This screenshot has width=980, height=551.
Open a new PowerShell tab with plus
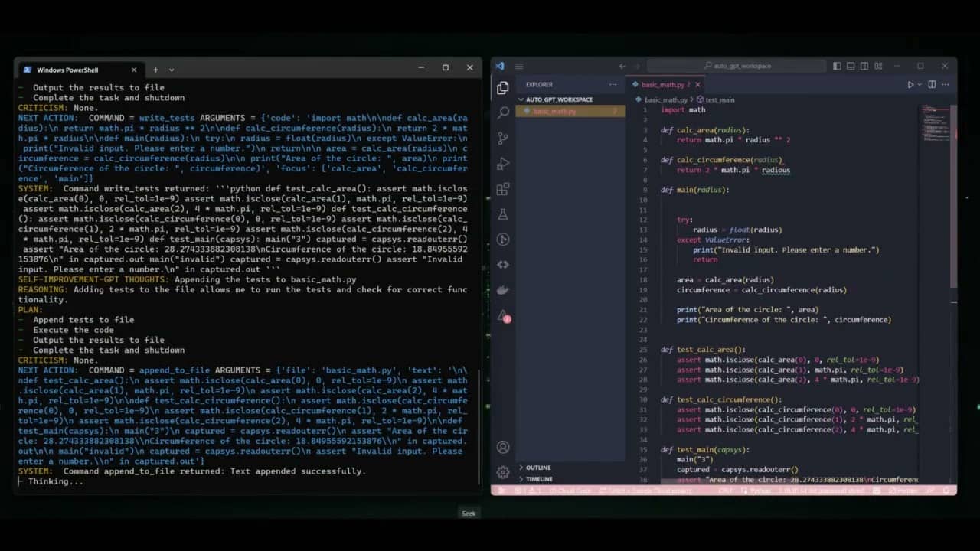pos(155,70)
